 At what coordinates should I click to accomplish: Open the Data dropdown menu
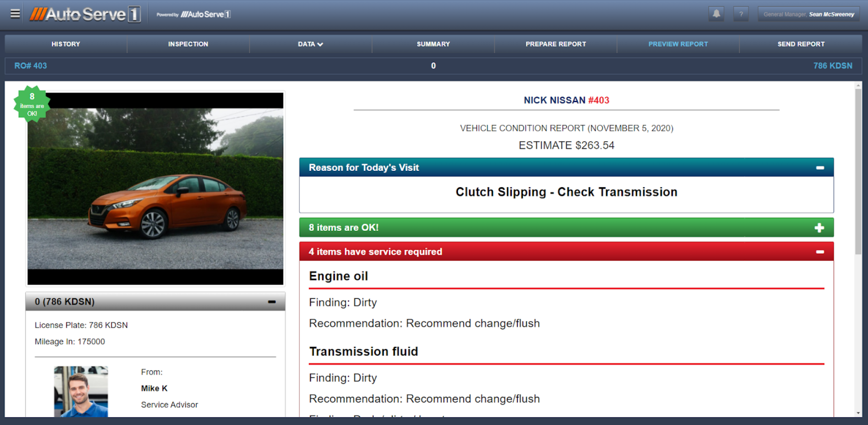310,44
